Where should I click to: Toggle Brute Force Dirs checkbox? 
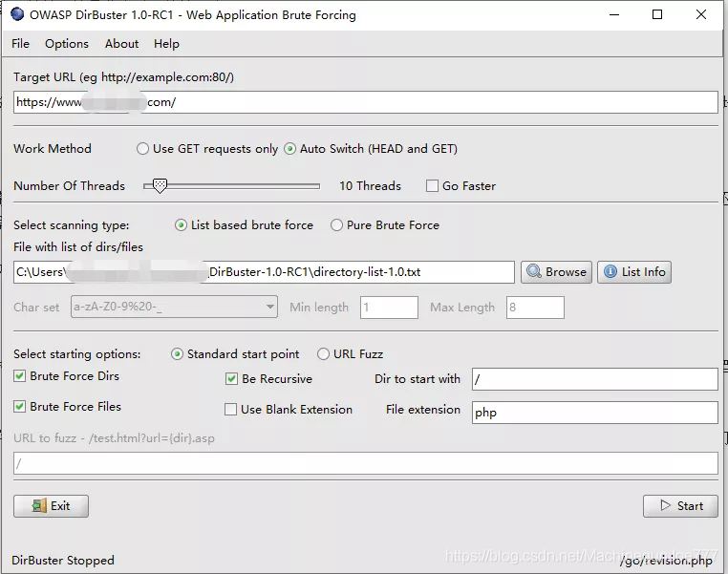[x=19, y=376]
